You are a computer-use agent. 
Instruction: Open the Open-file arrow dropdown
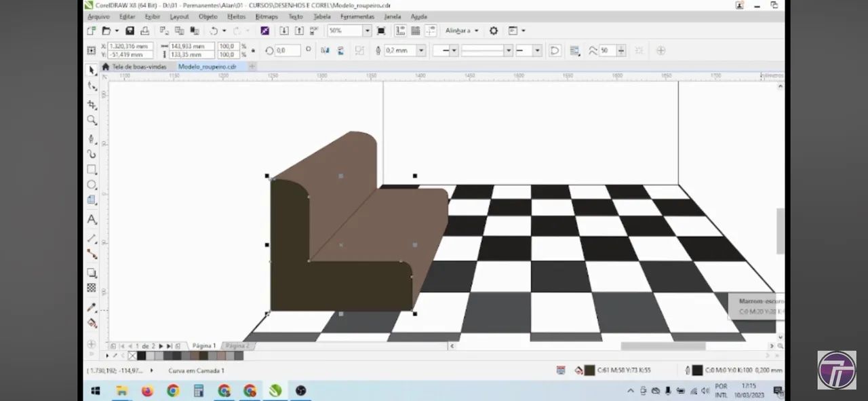117,31
